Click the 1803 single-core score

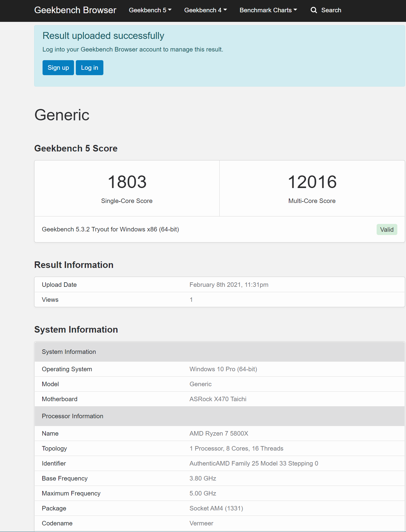pyautogui.click(x=127, y=182)
